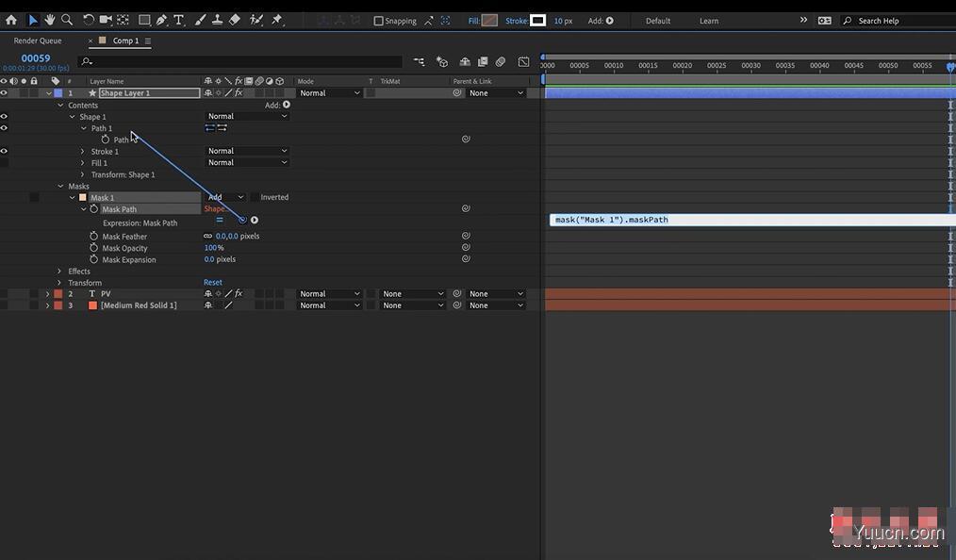956x560 pixels.
Task: Select the Eraser tool
Action: (235, 20)
